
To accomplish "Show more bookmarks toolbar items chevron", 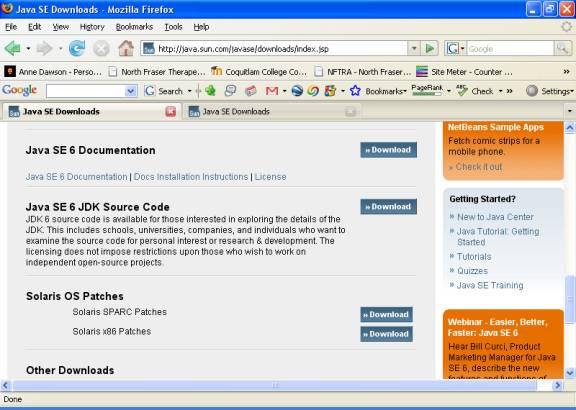I will 566,72.
